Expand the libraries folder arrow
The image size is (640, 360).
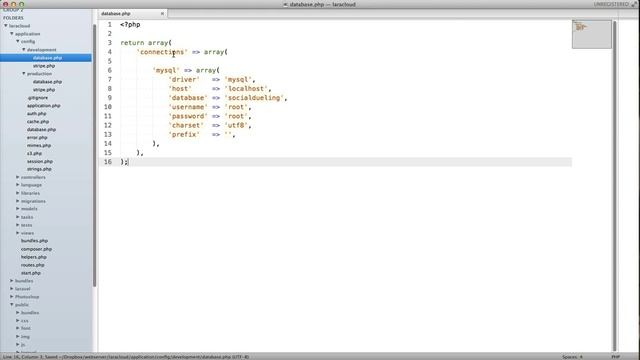[18, 193]
